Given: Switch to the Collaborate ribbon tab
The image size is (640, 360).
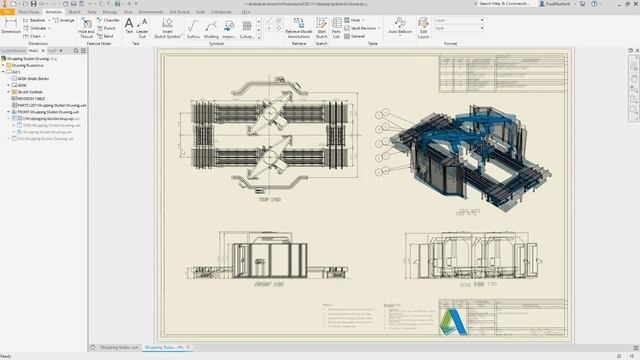Looking at the screenshot, I should tap(221, 12).
